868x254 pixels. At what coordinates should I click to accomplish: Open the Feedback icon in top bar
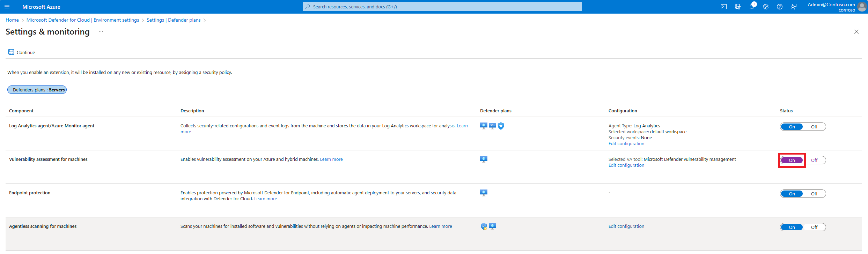coord(794,7)
